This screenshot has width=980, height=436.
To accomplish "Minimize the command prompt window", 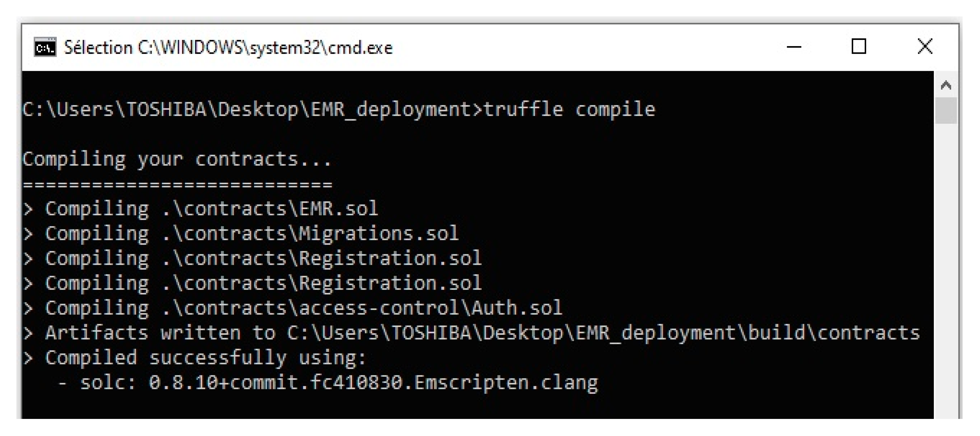I will click(794, 47).
